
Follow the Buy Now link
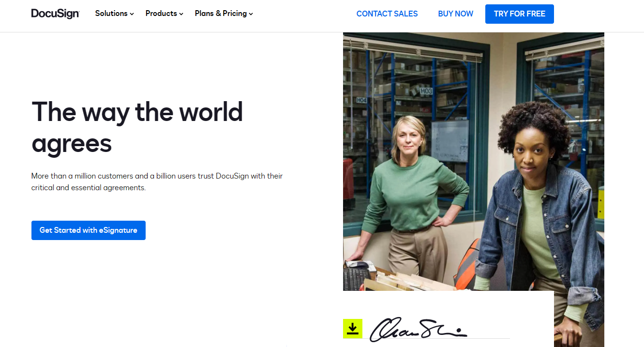[x=456, y=14]
